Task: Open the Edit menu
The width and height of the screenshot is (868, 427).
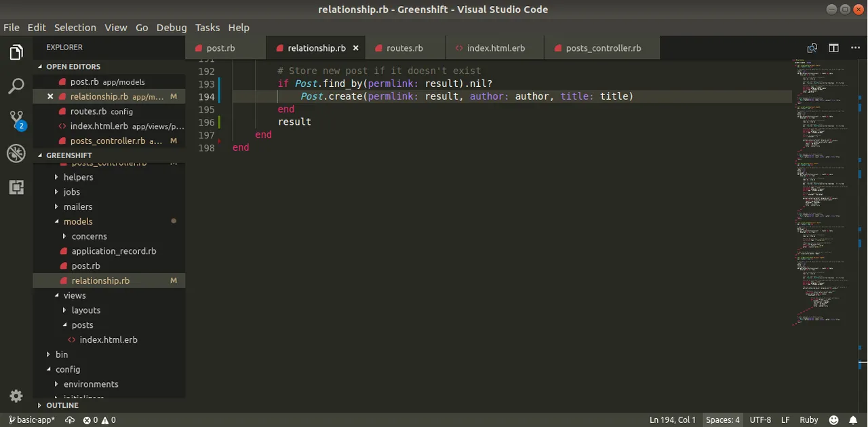Action: pyautogui.click(x=37, y=27)
